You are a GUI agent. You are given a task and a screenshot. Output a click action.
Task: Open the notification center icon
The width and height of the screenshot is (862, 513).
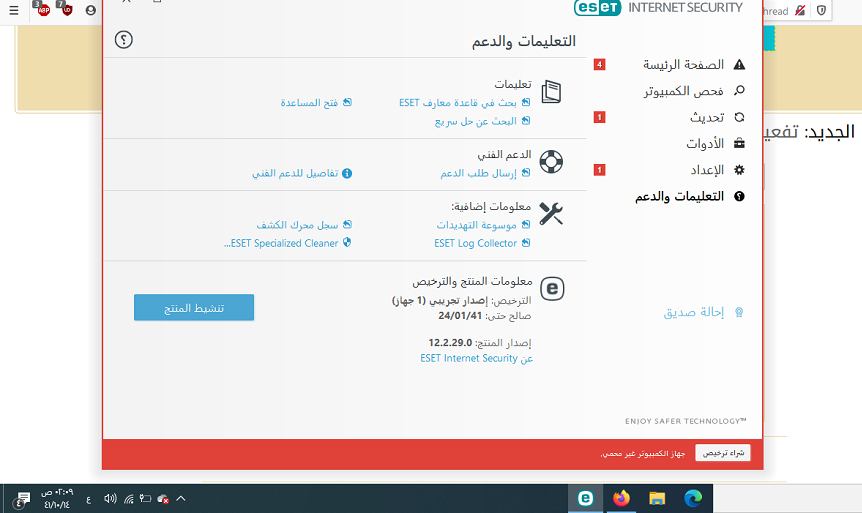point(22,499)
